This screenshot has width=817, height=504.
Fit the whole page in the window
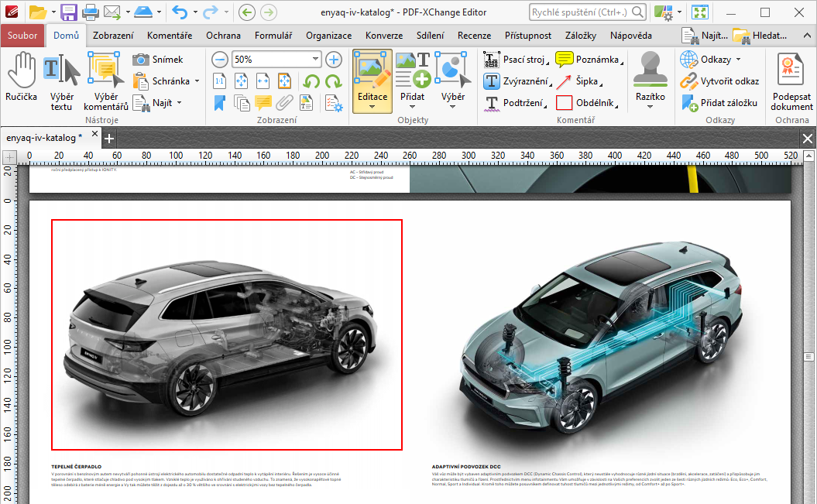point(242,81)
